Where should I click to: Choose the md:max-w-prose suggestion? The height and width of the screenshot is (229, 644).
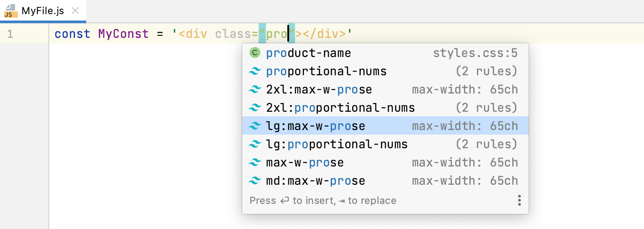point(315,181)
